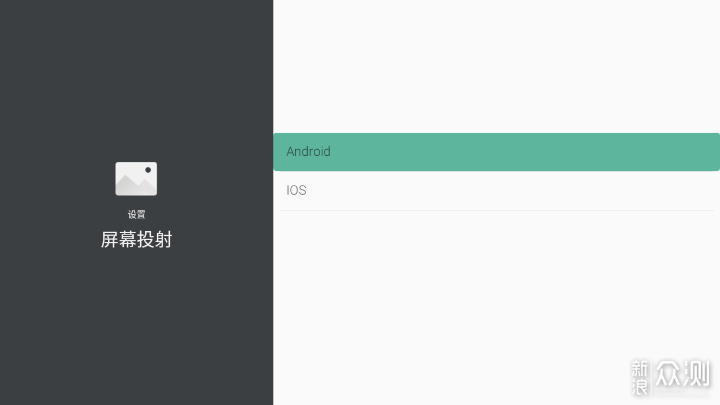The height and width of the screenshot is (405, 720).
Task: Click the mountain shape in the picture icon
Action: 130,186
